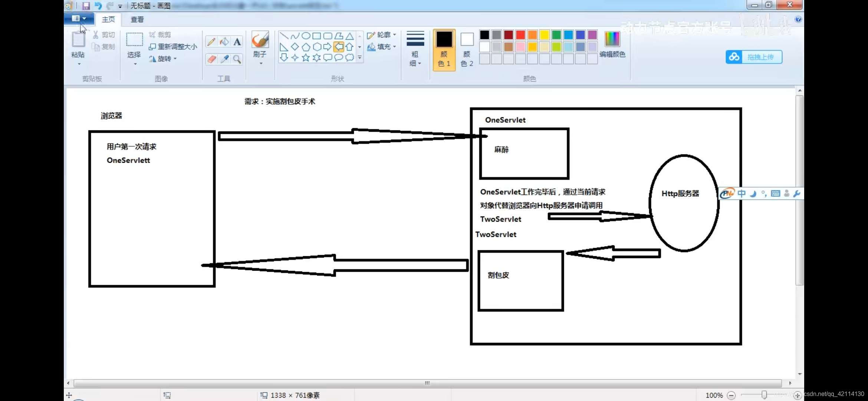
Task: Expand the Outline (轮廓) dropdown
Action: point(382,35)
